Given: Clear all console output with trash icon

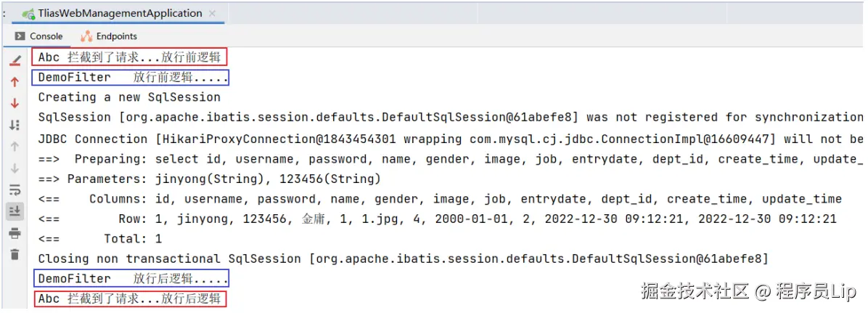Looking at the screenshot, I should [15, 254].
